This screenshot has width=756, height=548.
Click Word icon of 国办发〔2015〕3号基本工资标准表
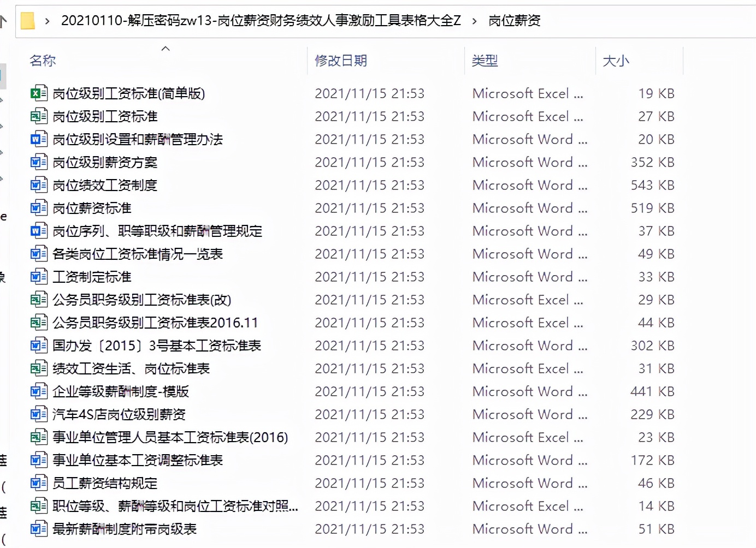click(39, 346)
